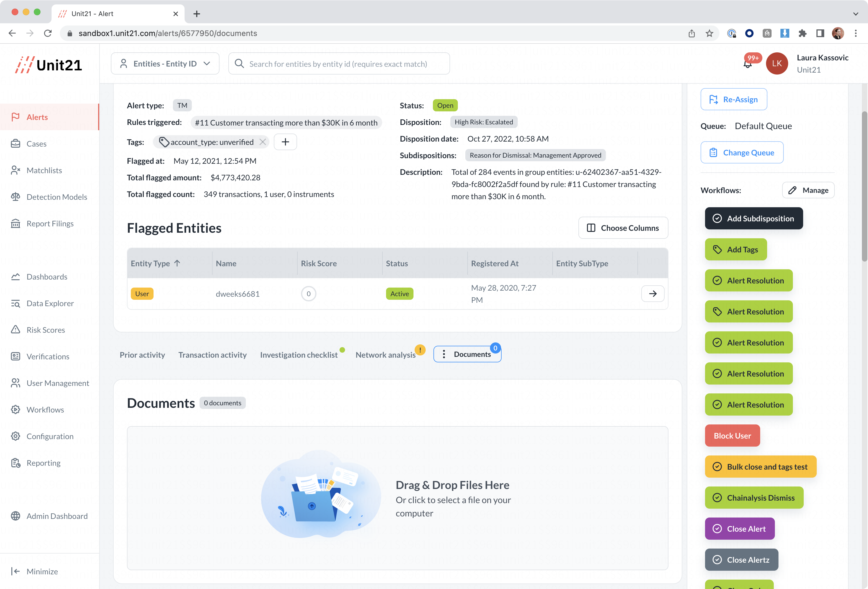Expand the Entities - Entity ID dropdown
The width and height of the screenshot is (868, 589).
pyautogui.click(x=165, y=64)
